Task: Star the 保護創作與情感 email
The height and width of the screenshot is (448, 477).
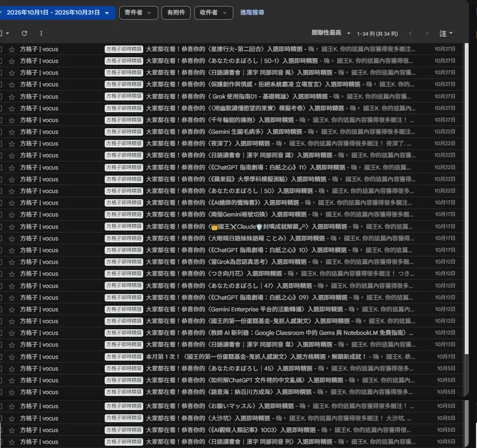Action: (x=11, y=85)
